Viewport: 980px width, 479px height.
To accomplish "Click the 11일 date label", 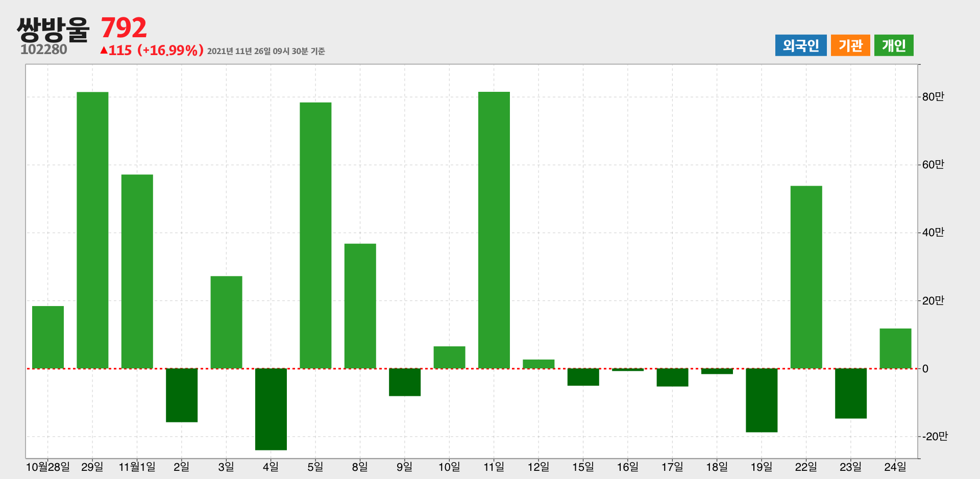I will click(x=494, y=467).
